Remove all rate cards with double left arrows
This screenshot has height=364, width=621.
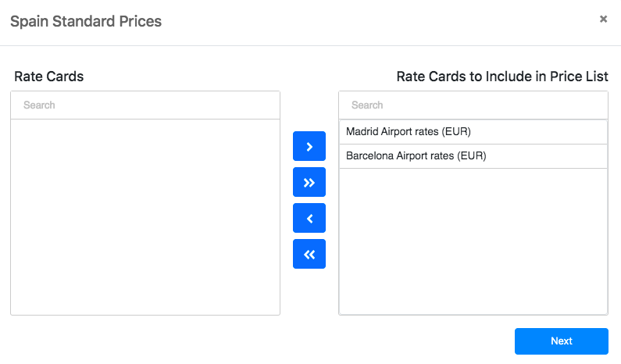tap(309, 254)
